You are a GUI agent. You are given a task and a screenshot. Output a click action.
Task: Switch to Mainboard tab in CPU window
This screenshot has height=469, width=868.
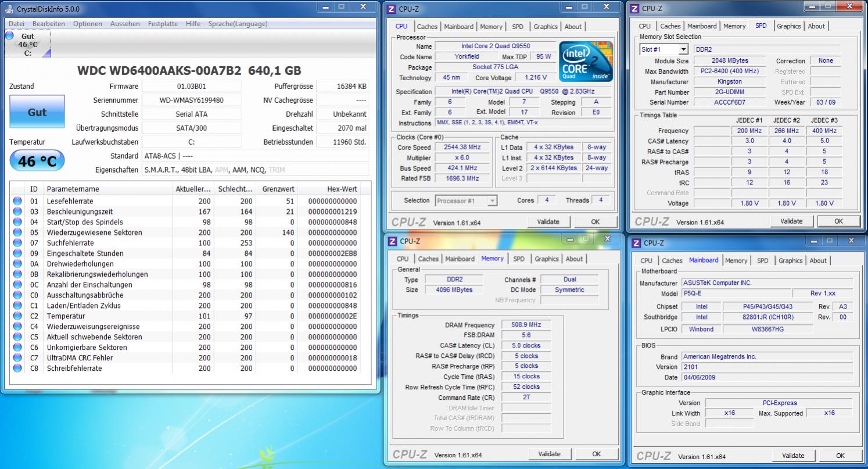point(459,27)
